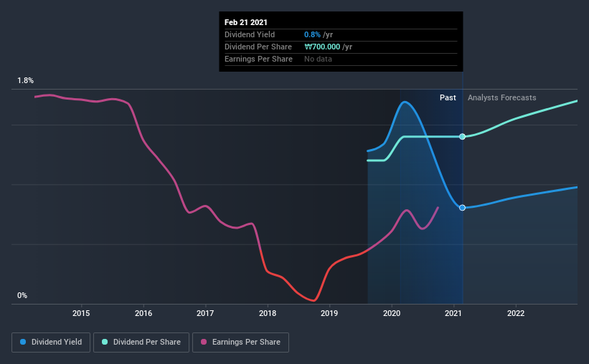Click the 2016 x-axis year label
The width and height of the screenshot is (589, 364).
point(143,313)
